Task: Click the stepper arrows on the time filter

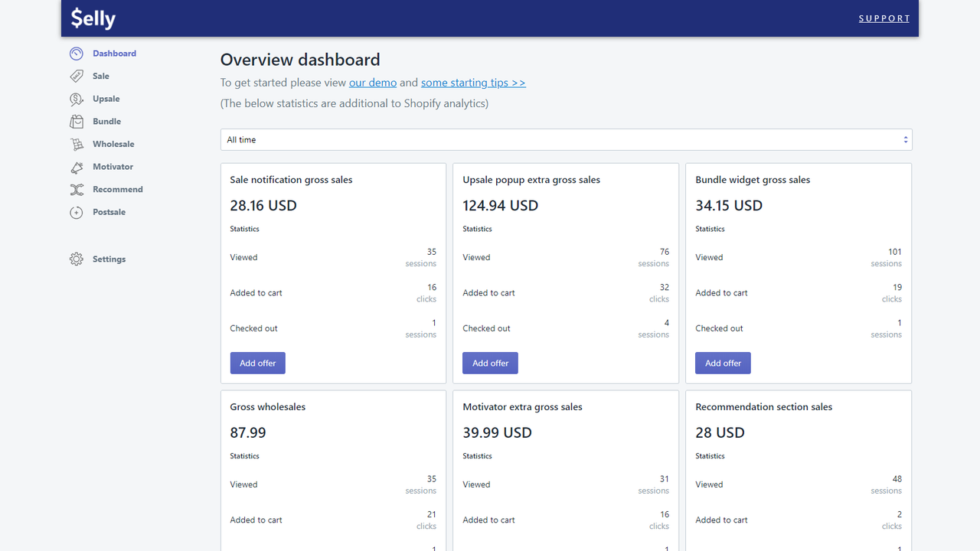Action: [905, 139]
